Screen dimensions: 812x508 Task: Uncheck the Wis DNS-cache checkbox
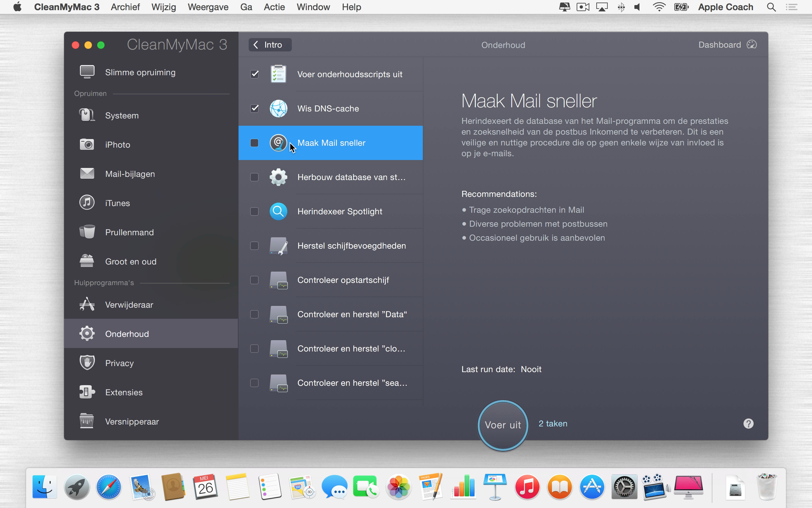tap(255, 109)
